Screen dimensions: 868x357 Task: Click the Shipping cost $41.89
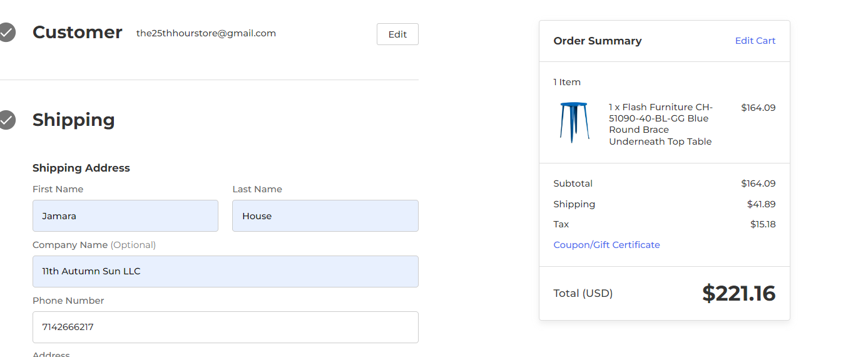pos(761,204)
